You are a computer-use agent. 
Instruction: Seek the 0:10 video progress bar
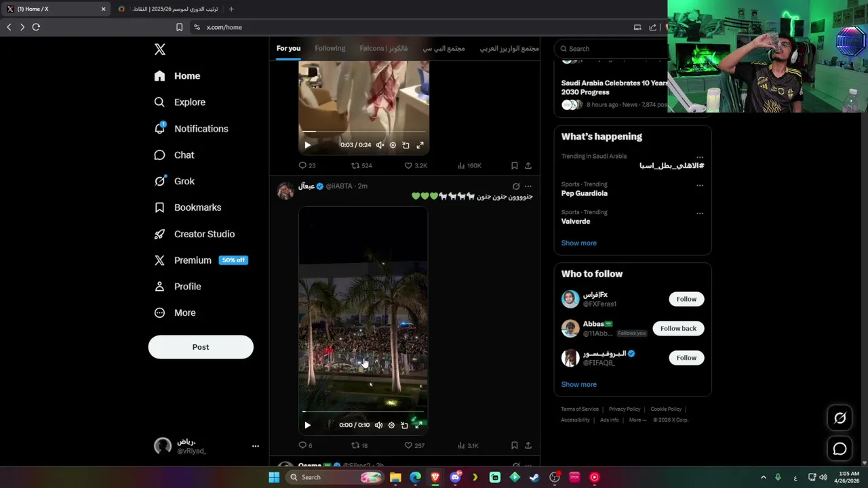click(x=363, y=411)
